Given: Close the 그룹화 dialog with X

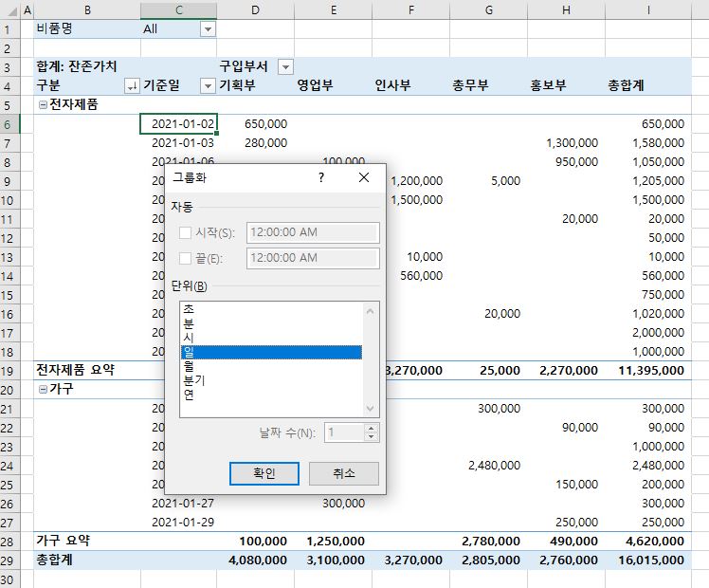Looking at the screenshot, I should click(364, 177).
